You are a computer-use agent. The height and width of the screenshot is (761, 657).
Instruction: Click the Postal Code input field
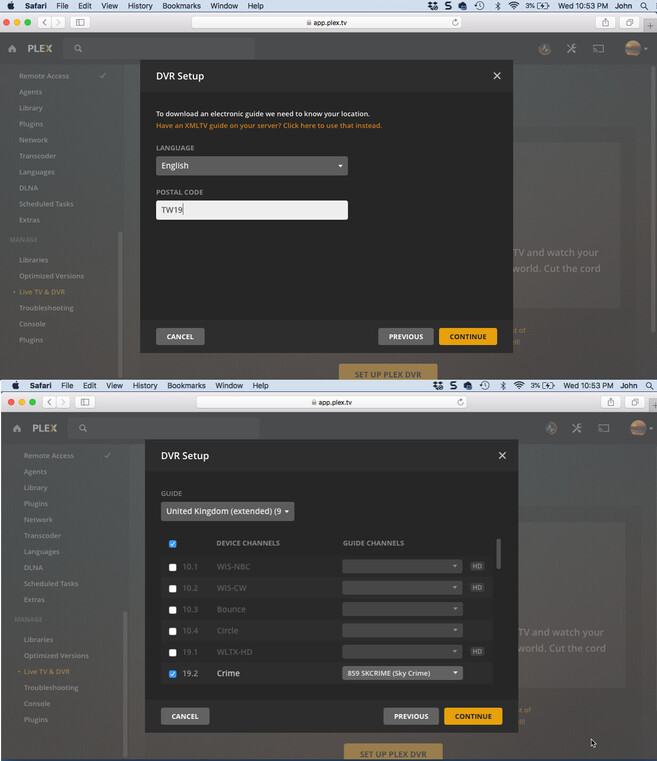252,210
